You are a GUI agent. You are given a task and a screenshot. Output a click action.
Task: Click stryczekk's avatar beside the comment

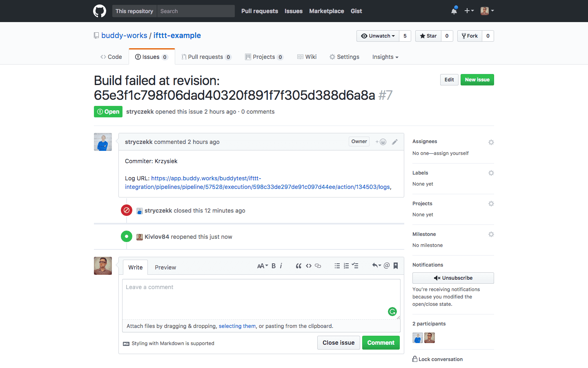(x=103, y=142)
